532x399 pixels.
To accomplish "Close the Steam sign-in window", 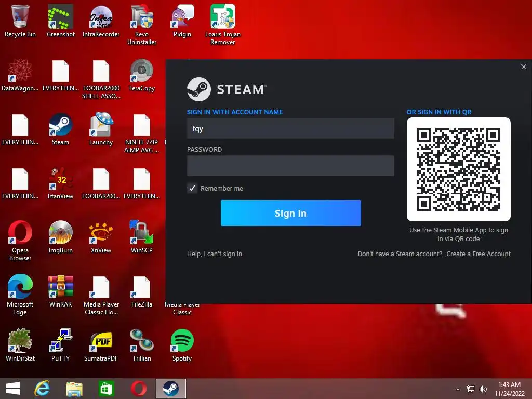I will click(x=524, y=67).
